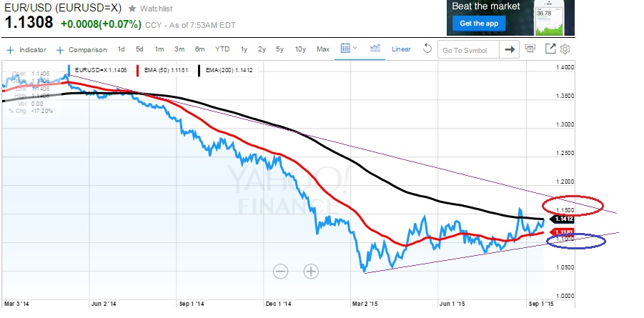Toggle the Linear scale option
This screenshot has width=644, height=318.
401,49
